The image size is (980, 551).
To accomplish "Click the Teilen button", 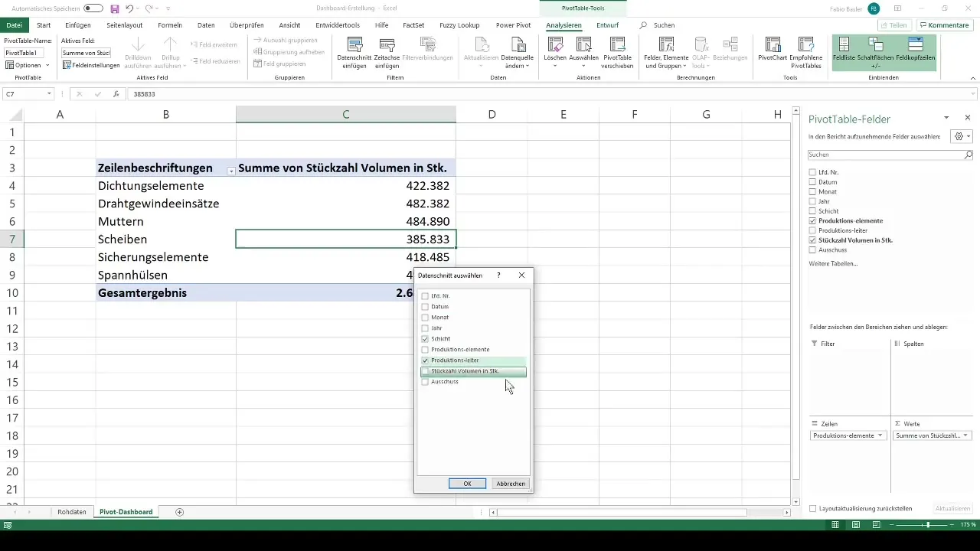I will (x=893, y=25).
